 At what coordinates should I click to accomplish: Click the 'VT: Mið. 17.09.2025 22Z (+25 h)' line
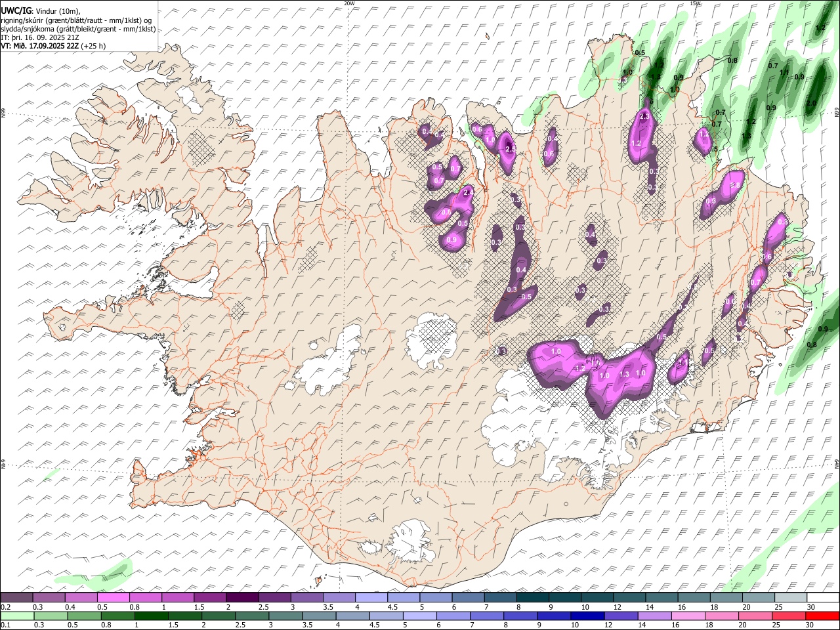tap(53, 46)
